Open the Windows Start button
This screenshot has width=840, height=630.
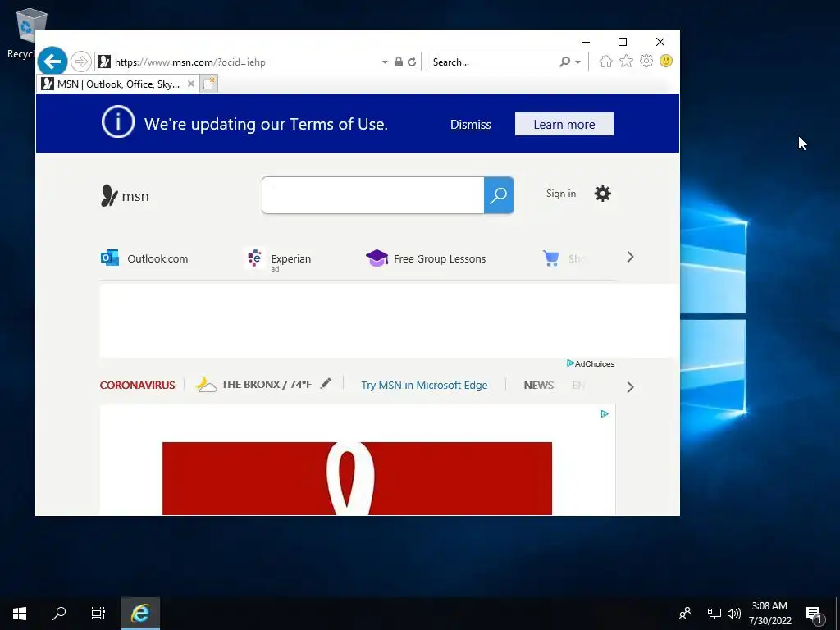[20, 614]
